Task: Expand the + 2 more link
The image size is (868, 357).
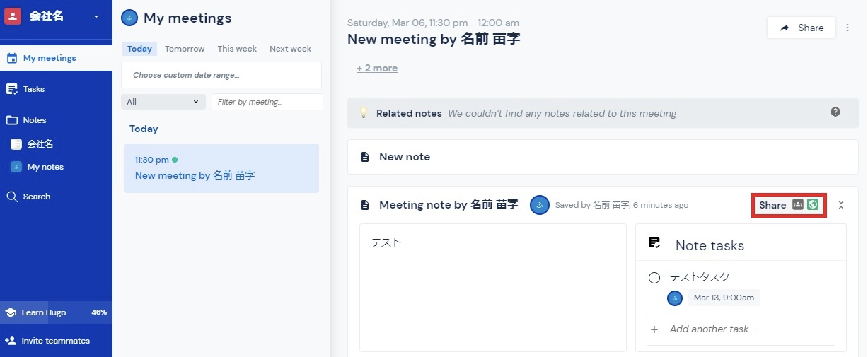Action: click(377, 69)
